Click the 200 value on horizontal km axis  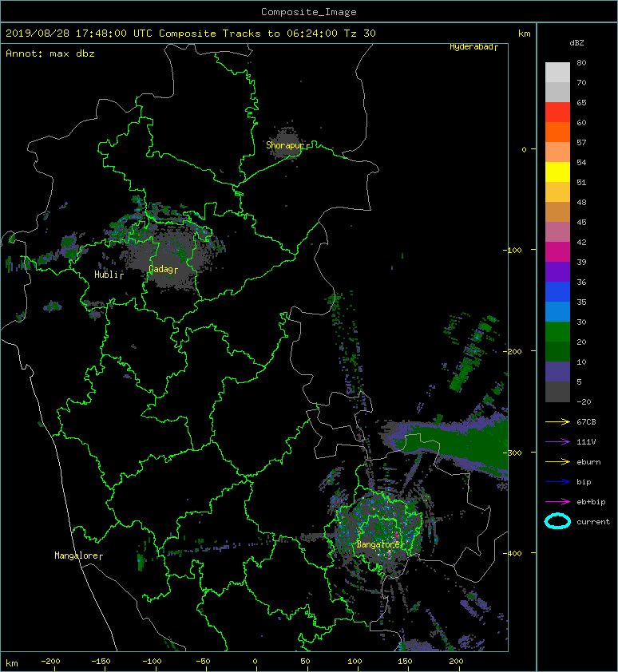(456, 662)
